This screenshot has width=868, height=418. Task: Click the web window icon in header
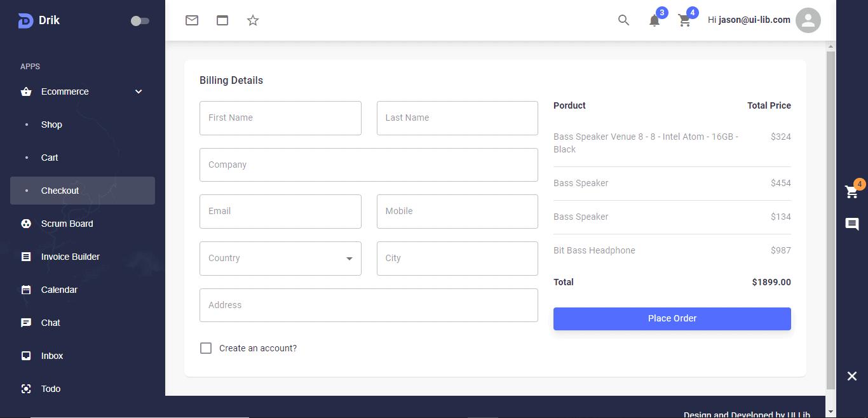[x=222, y=20]
